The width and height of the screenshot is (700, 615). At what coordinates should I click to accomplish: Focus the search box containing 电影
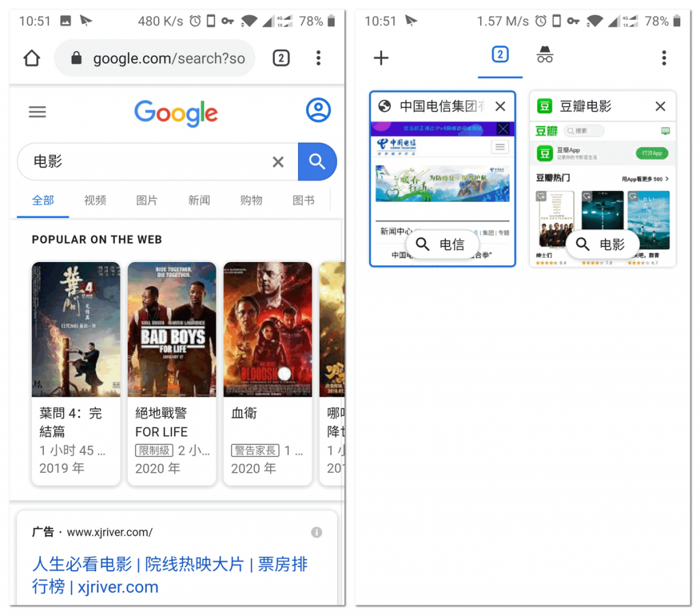[158, 161]
